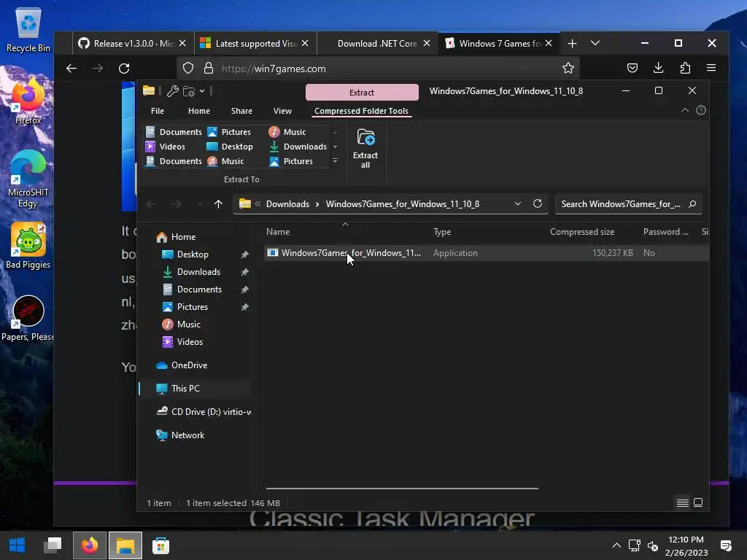Click the horizontal scrollbar in file list

pyautogui.click(x=402, y=488)
